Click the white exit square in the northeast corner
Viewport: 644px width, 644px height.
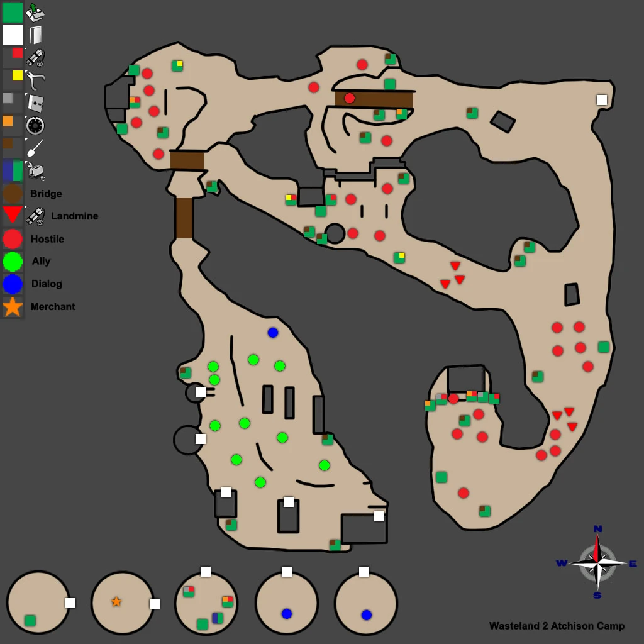tap(602, 100)
